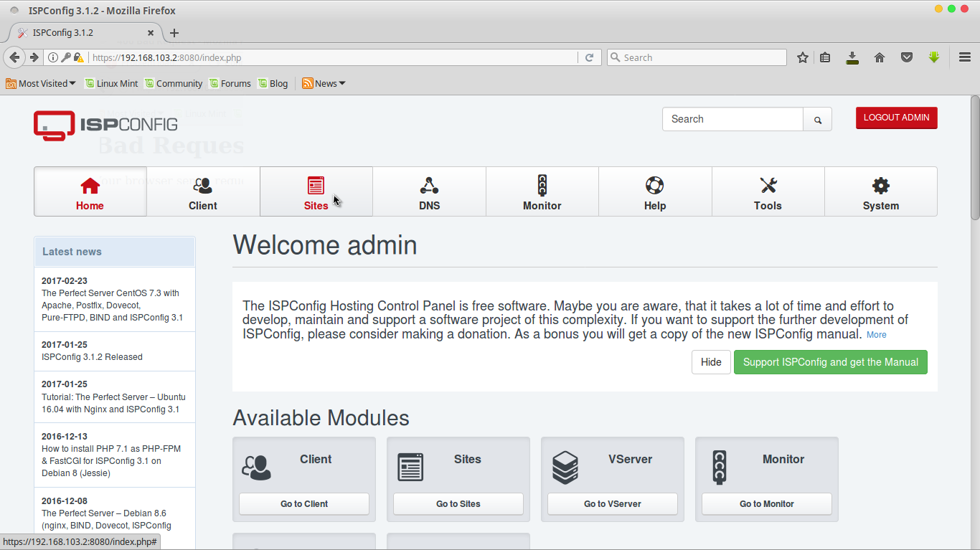The width and height of the screenshot is (980, 550).
Task: Switch to the Client module tab
Action: click(203, 191)
